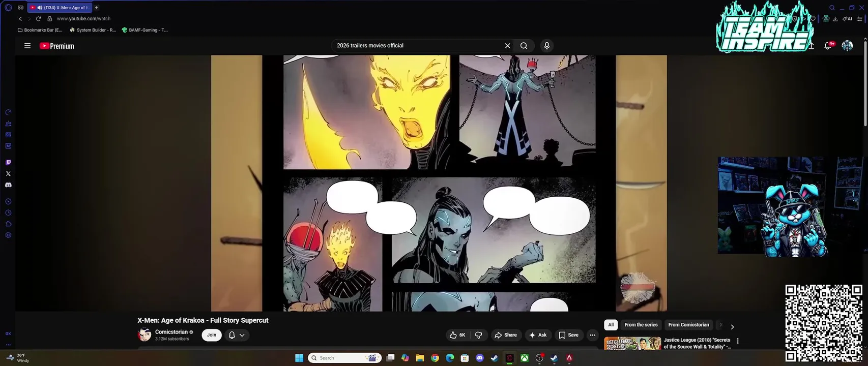This screenshot has width=868, height=366.
Task: Open Twitch in Opera sidebar
Action: tap(8, 163)
